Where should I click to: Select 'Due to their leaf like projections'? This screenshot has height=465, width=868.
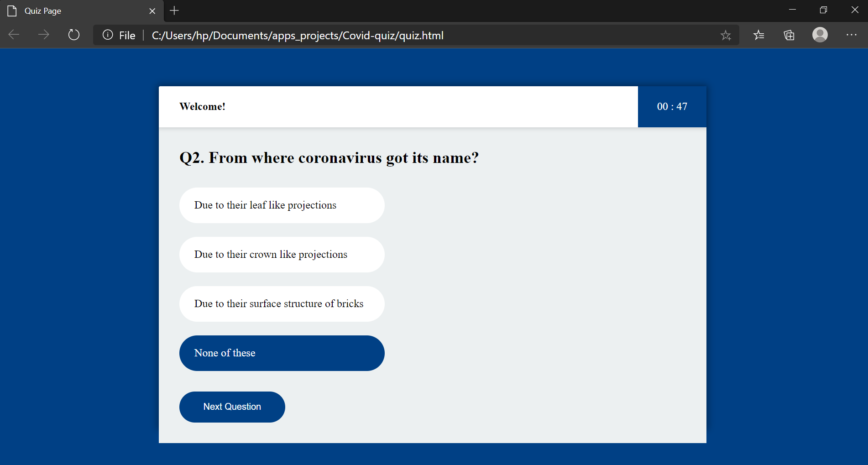282,205
